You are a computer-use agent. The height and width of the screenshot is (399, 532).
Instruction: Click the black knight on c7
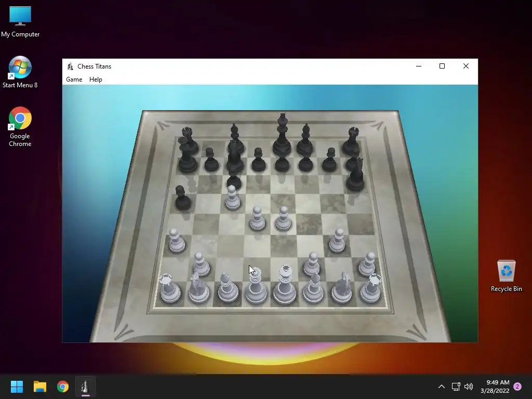pyautogui.click(x=235, y=157)
